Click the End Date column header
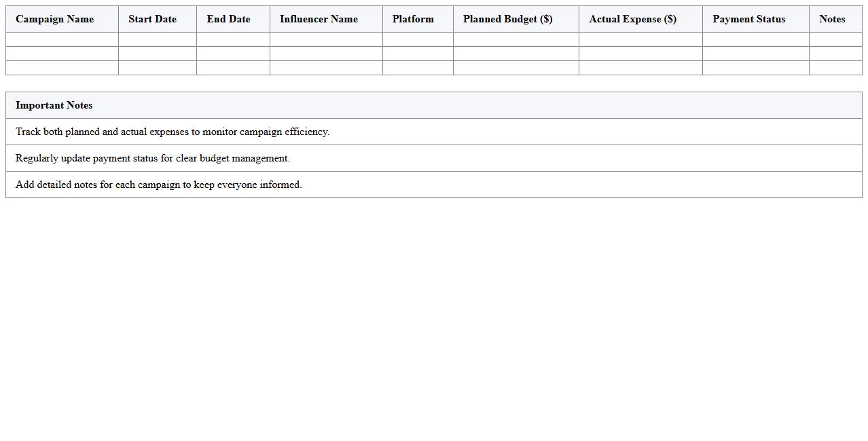The width and height of the screenshot is (868, 441). coord(228,19)
